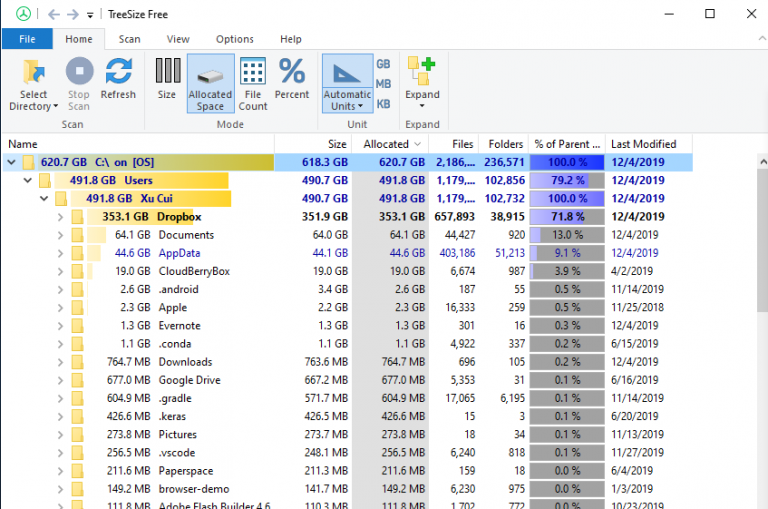Sort by Name column header
The height and width of the screenshot is (509, 768).
(x=138, y=144)
